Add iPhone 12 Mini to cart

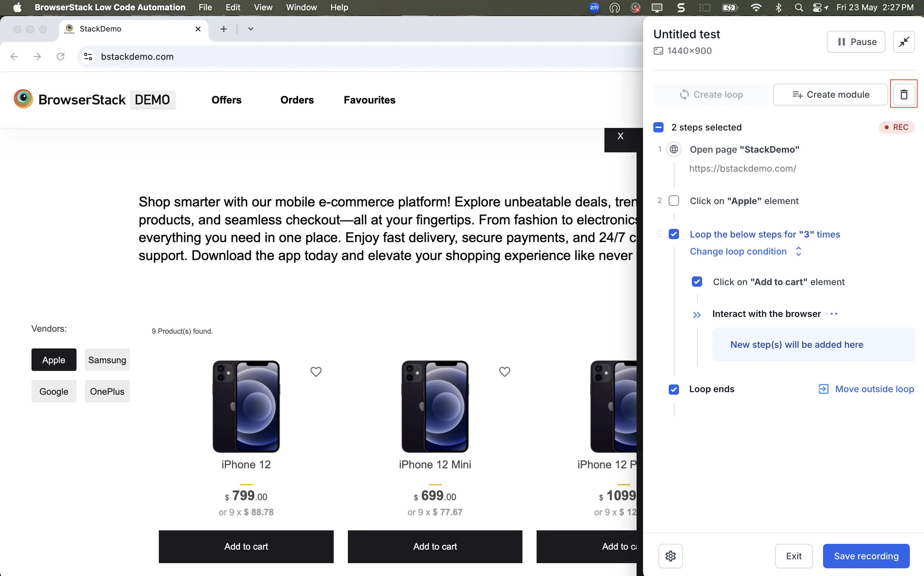435,546
